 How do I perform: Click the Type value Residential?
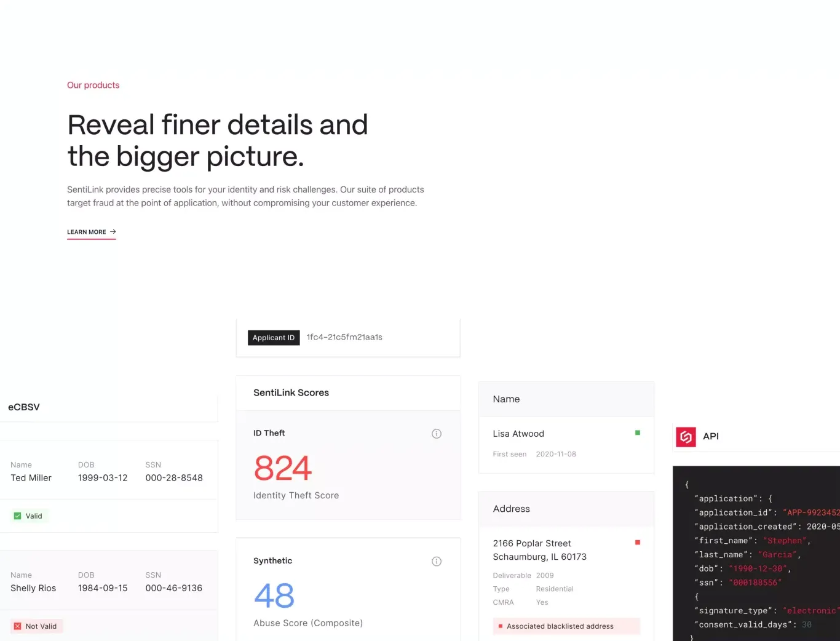coord(555,589)
